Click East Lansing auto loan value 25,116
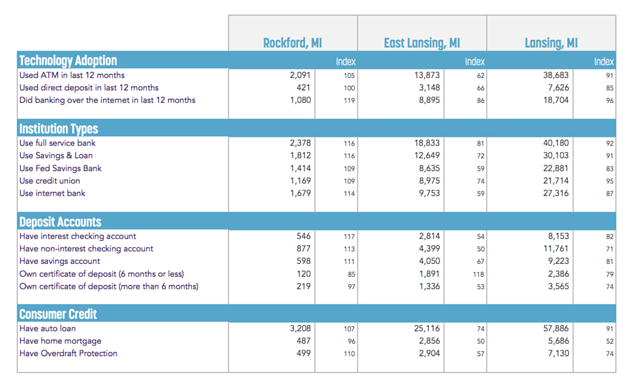 [x=427, y=329]
